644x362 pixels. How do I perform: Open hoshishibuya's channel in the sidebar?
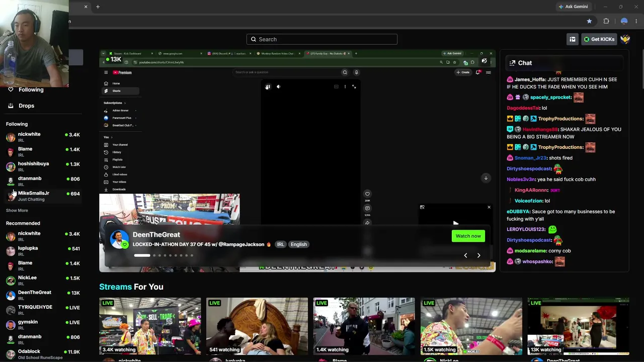click(x=43, y=166)
